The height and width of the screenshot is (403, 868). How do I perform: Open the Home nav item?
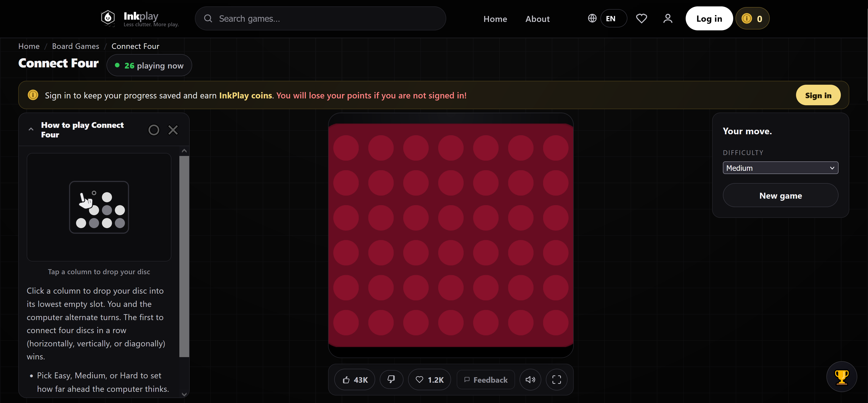(495, 19)
